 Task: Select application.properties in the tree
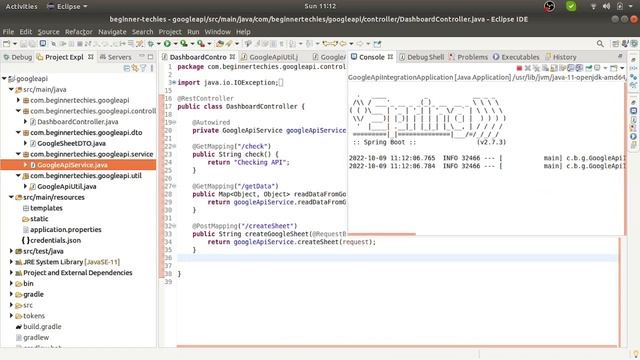65,229
